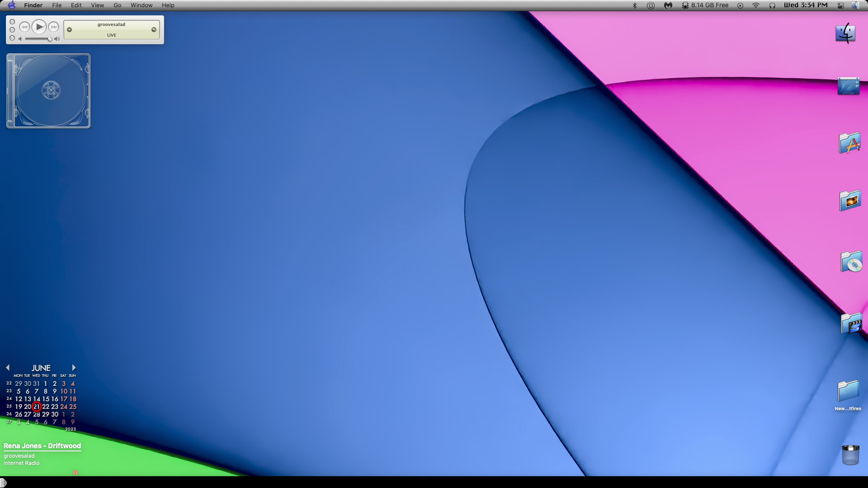This screenshot has height=488, width=868.
Task: Go to next month in calendar widget
Action: coord(74,368)
